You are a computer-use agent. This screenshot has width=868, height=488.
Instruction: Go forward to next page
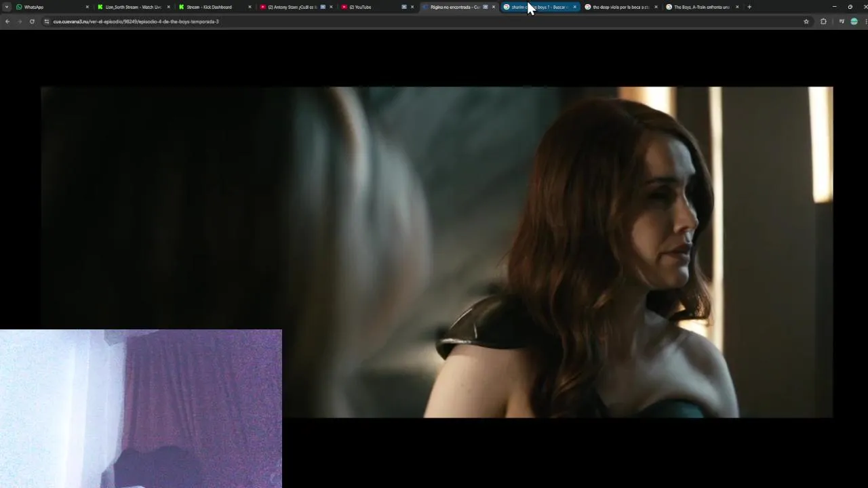(20, 21)
